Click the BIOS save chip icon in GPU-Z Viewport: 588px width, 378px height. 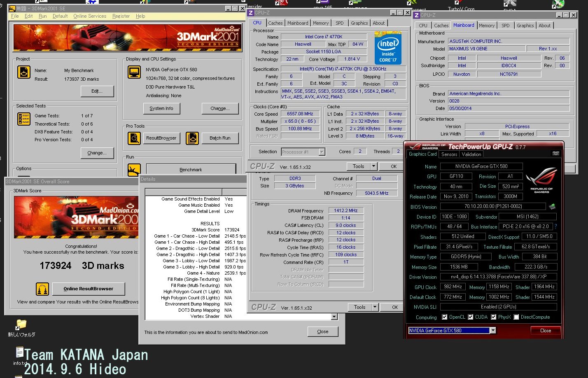552,206
